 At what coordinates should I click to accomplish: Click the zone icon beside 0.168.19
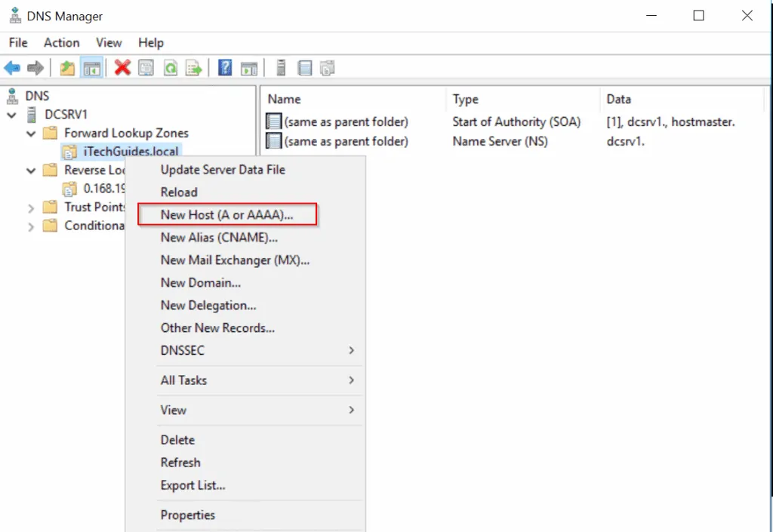(x=69, y=189)
